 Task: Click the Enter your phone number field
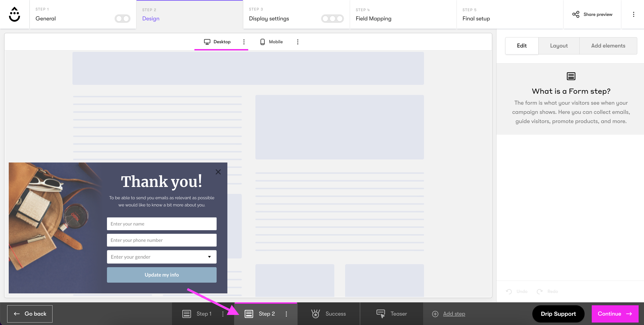click(x=162, y=240)
